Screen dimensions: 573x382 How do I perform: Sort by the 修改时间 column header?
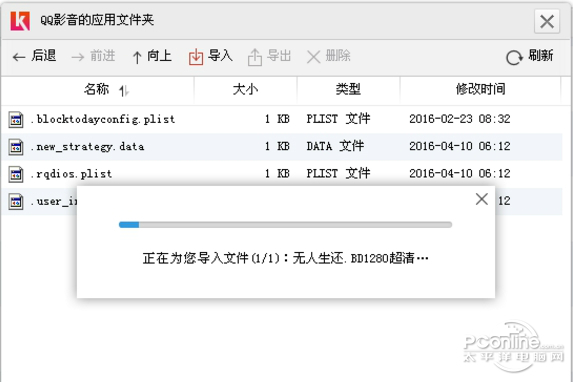(481, 90)
